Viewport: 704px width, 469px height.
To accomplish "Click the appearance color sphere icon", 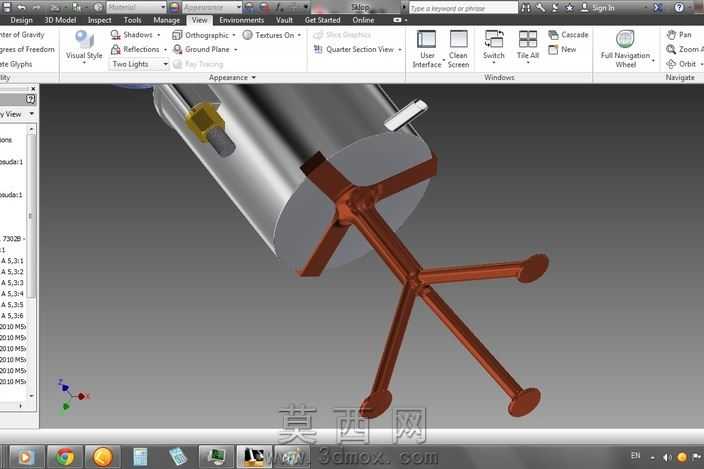I will (x=175, y=7).
